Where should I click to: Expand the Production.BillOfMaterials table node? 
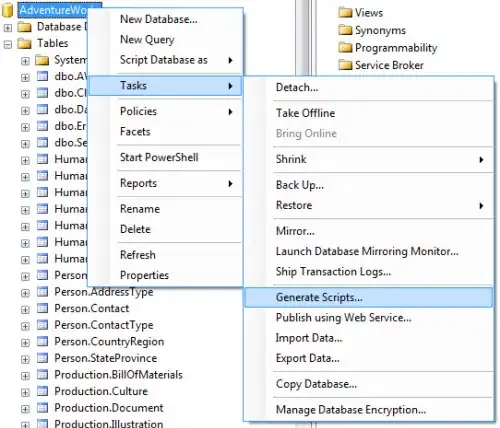pos(25,376)
